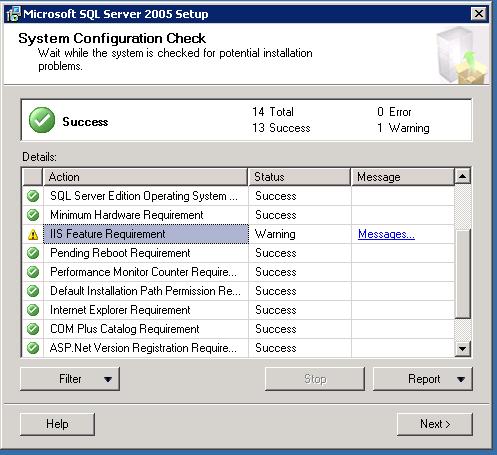This screenshot has height=455, width=497.
Task: Click the success icon beside Default Installation Path Permission
Action: click(33, 291)
